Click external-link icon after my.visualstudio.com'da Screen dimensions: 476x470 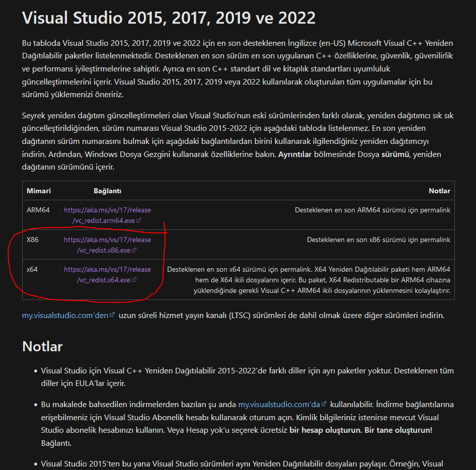324,404
